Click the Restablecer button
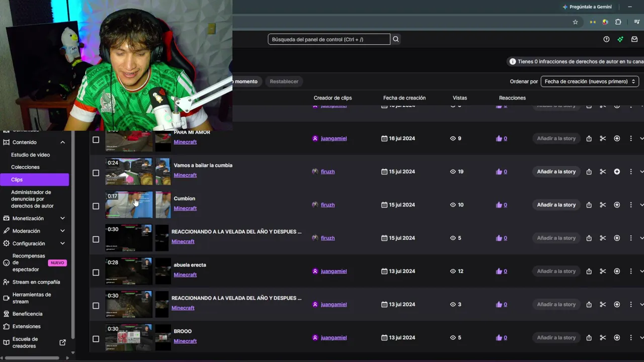The width and height of the screenshot is (644, 362). [x=284, y=81]
